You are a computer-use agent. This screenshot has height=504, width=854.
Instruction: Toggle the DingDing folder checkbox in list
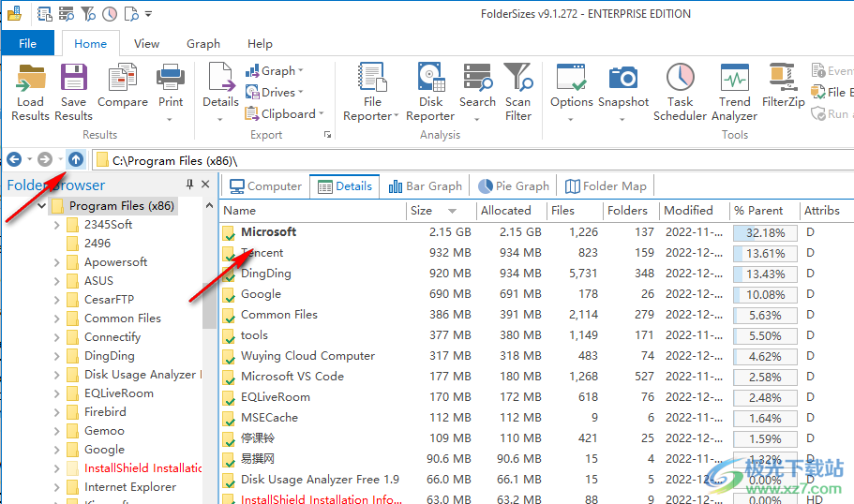pyautogui.click(x=229, y=274)
